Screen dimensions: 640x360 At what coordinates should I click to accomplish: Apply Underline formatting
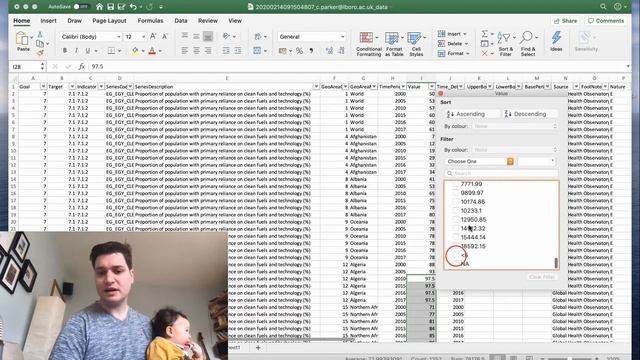point(87,51)
